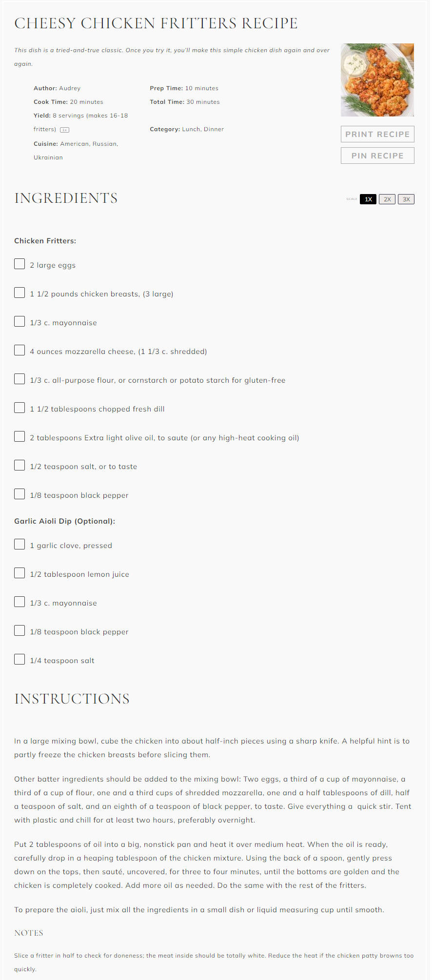
Task: Check off 1 garlic clove, pressed
Action: click(x=20, y=544)
